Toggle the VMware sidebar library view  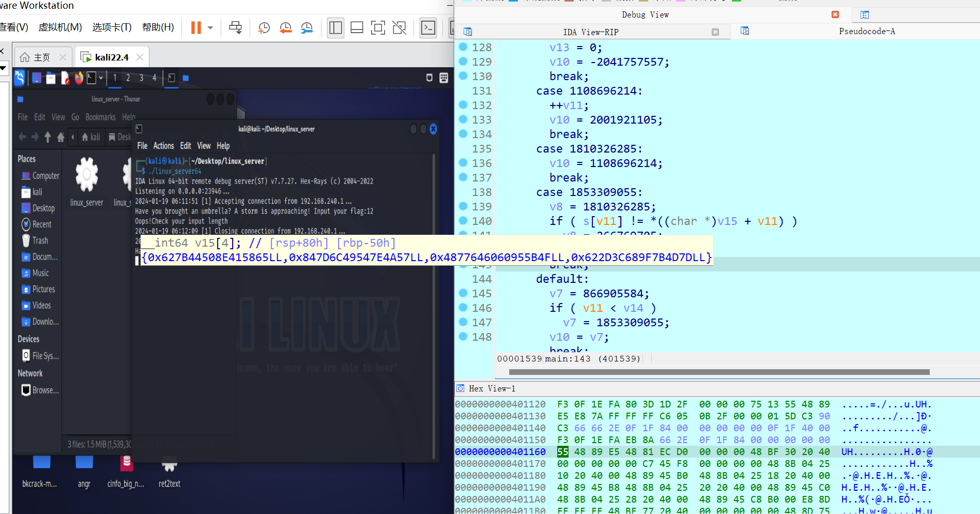[335, 28]
